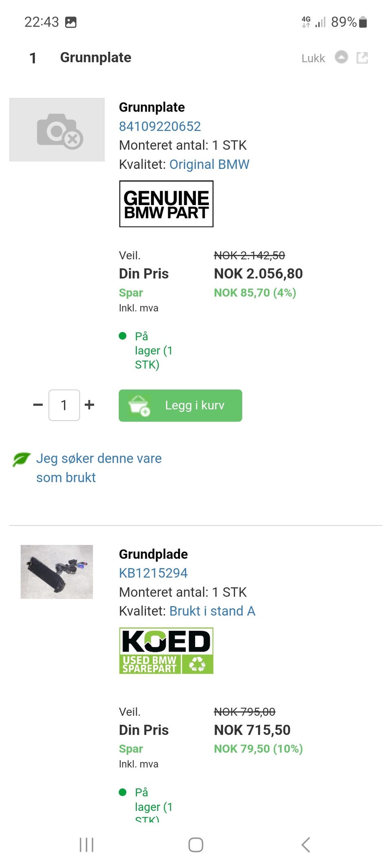Decrease quantity with the minus button
Screen dimensions: 391x868
[x=38, y=405]
